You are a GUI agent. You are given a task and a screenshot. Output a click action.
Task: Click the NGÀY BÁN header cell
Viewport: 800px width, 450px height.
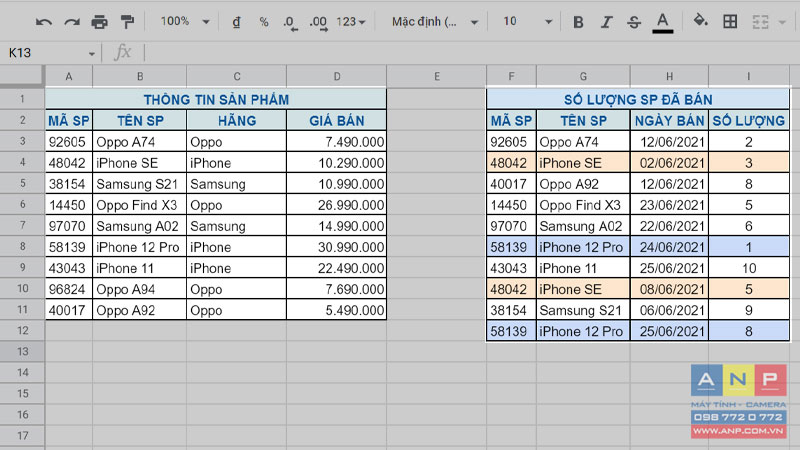[669, 120]
